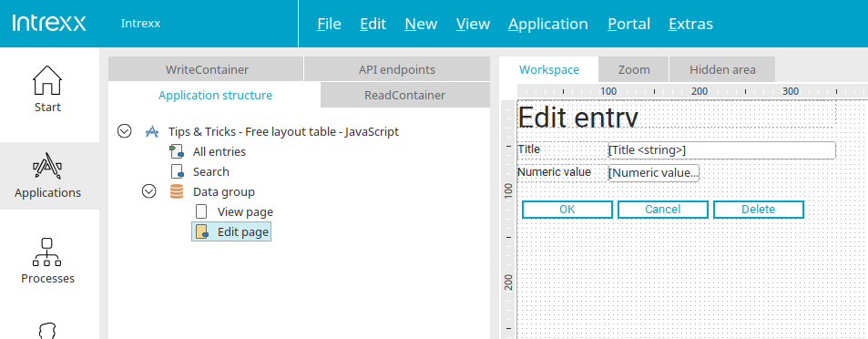Select the OK button on the workspace

pyautogui.click(x=567, y=210)
